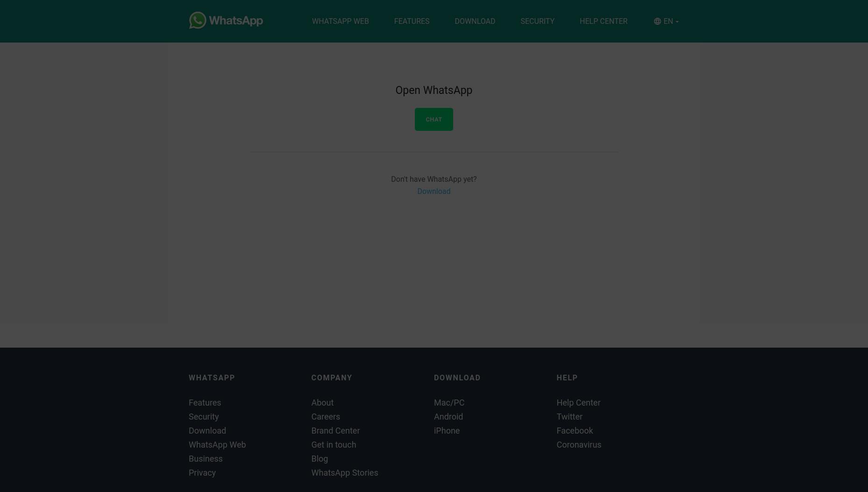Visit the Facebook link
This screenshot has height=492, width=868.
click(x=575, y=431)
